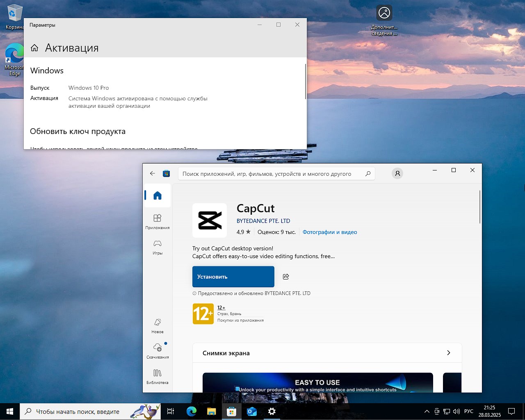
Task: Open the notification center
Action: pos(511,411)
